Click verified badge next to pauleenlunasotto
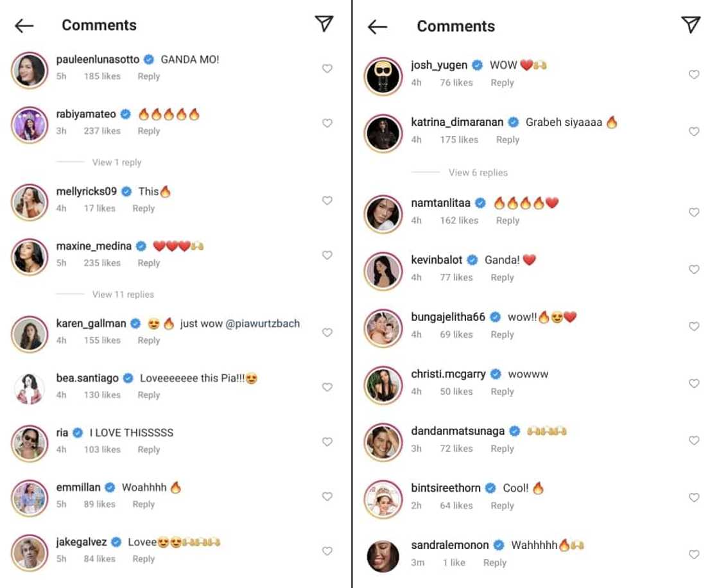The width and height of the screenshot is (719, 588). pyautogui.click(x=149, y=60)
